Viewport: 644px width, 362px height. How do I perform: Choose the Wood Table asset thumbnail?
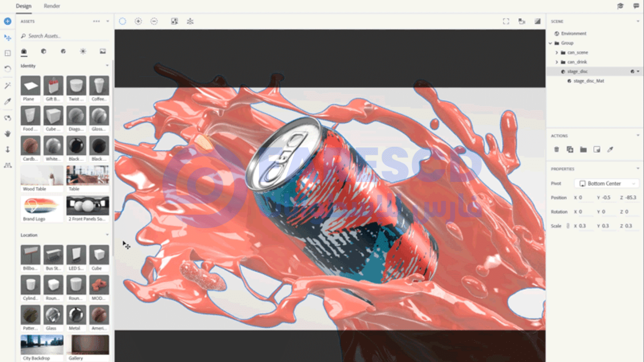(x=42, y=176)
